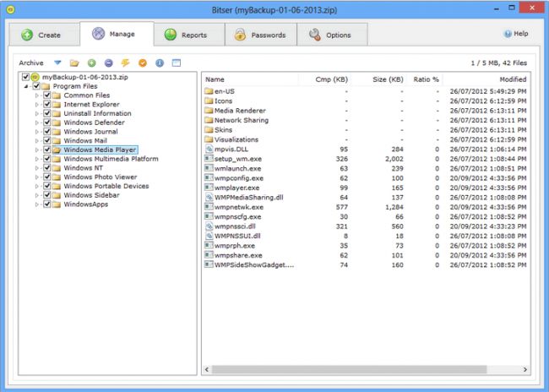
Task: Sort by the Ratio % column header
Action: [x=425, y=79]
